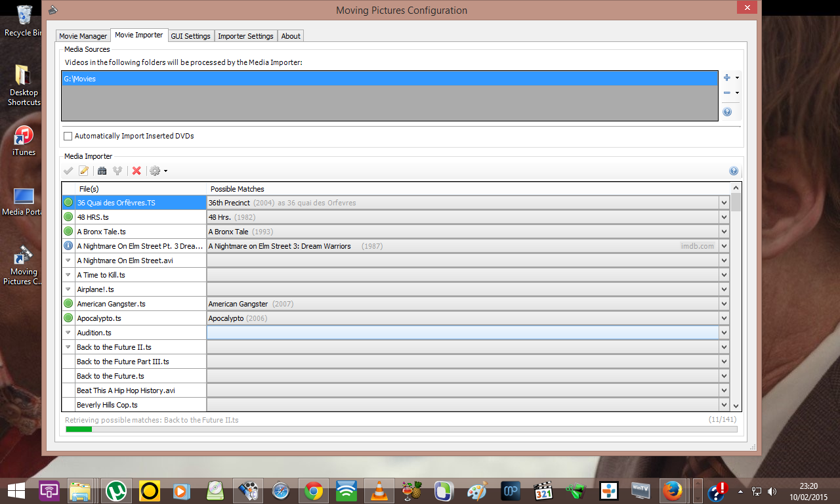Open the Importer Settings tab
Image resolution: width=840 pixels, height=504 pixels.
(x=246, y=36)
